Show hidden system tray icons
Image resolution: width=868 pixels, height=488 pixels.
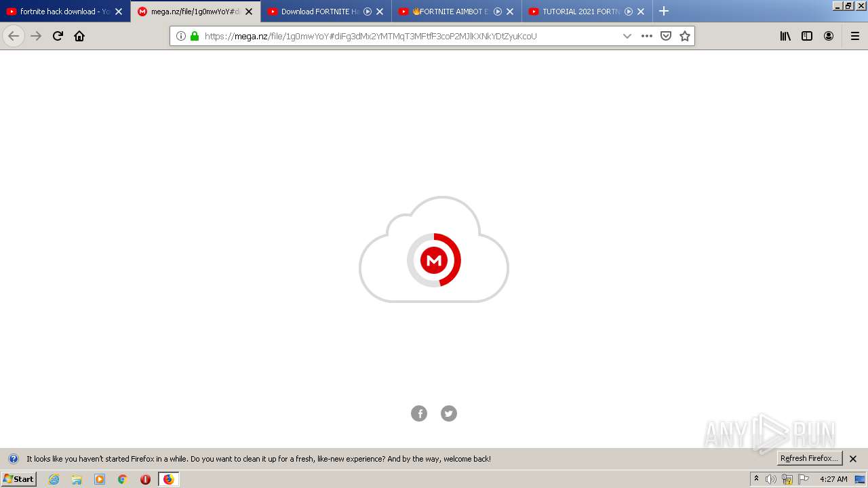pyautogui.click(x=756, y=479)
